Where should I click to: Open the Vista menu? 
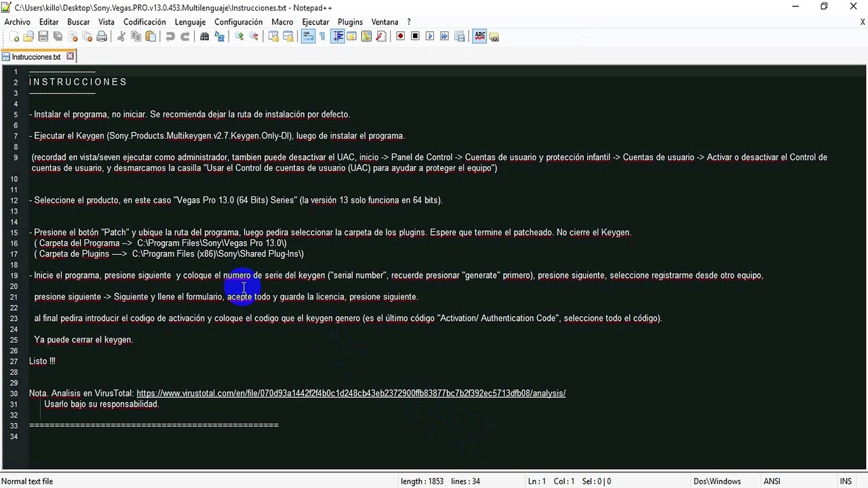[106, 22]
